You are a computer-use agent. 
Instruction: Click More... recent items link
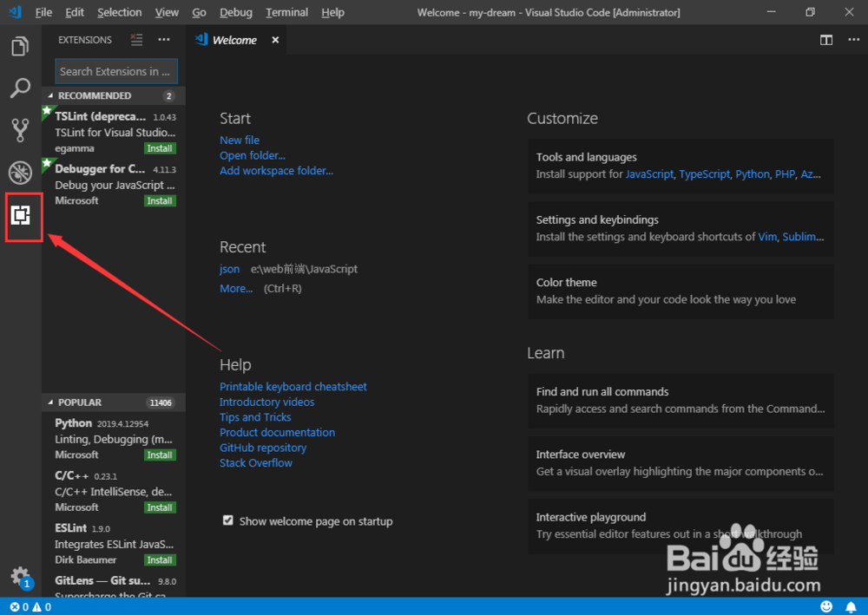[x=236, y=288]
